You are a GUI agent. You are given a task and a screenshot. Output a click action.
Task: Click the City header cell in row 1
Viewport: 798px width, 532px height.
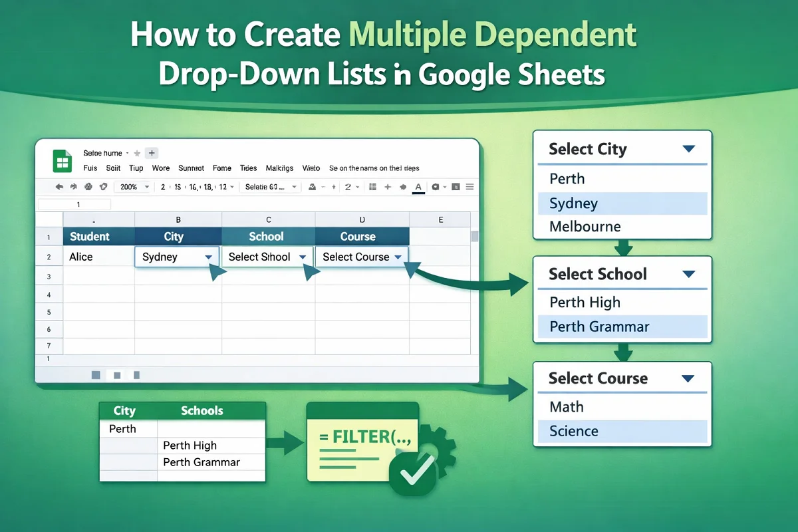pyautogui.click(x=178, y=237)
